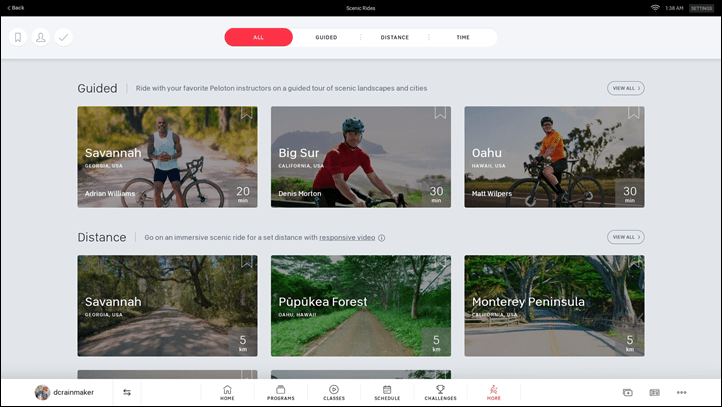Image resolution: width=722 pixels, height=407 pixels.
Task: View all Distance rides
Action: pos(626,237)
